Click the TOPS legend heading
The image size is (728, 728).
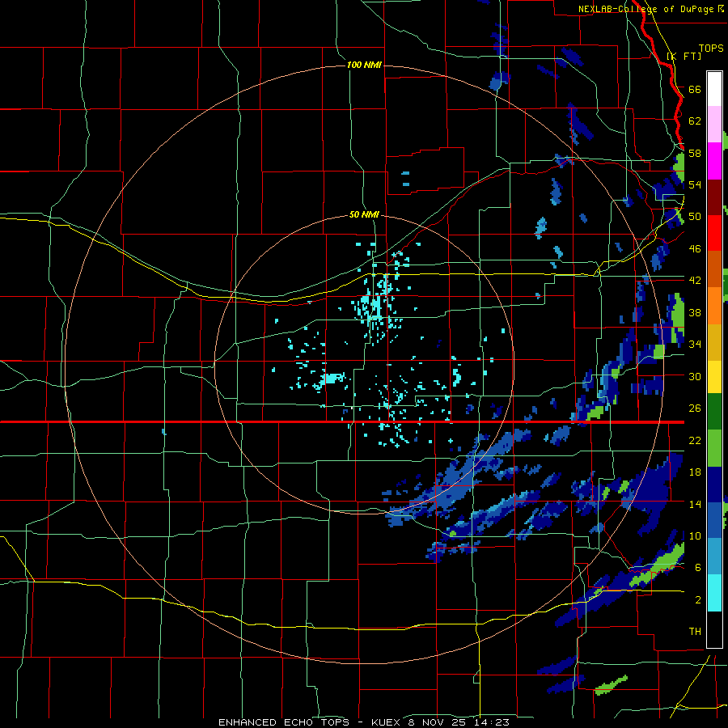pos(711,48)
